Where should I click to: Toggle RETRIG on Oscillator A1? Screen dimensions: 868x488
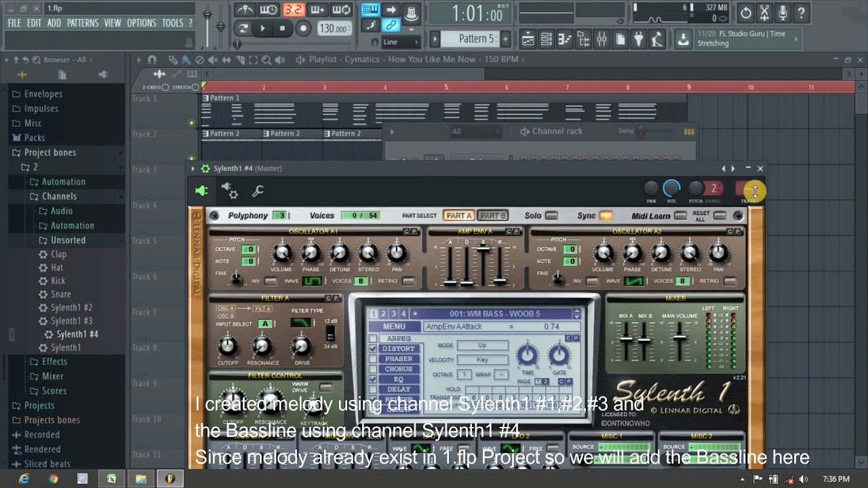[x=408, y=281]
